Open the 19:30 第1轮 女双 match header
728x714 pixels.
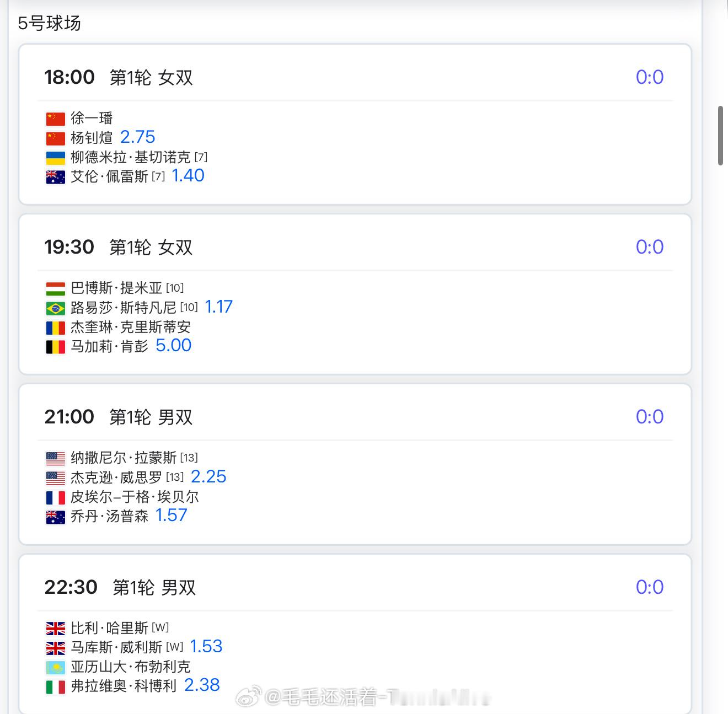[119, 247]
